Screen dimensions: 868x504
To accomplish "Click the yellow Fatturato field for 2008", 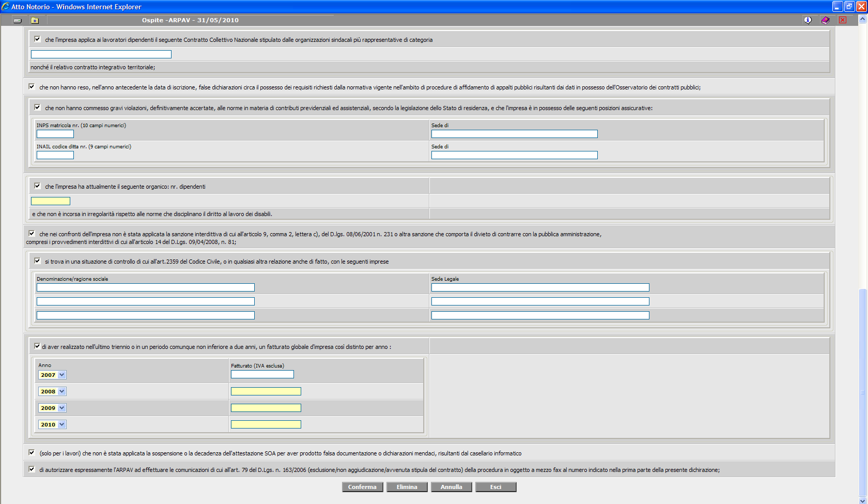I will pyautogui.click(x=266, y=391).
